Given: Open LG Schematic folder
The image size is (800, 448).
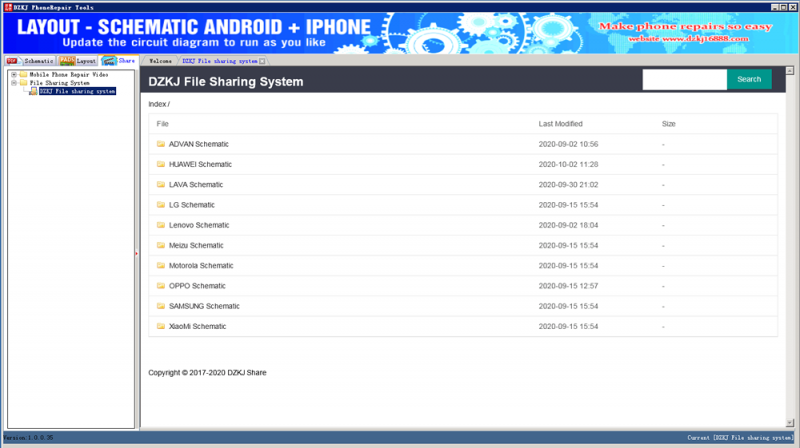Looking at the screenshot, I should click(192, 205).
